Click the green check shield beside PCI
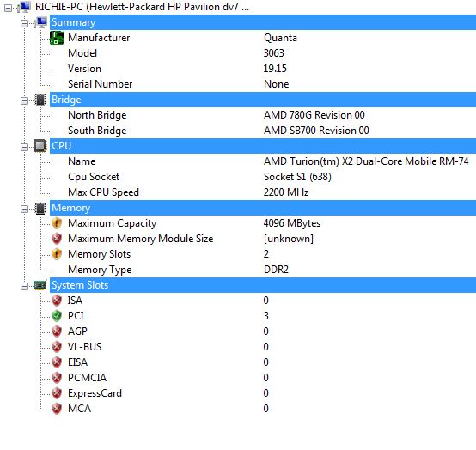This screenshot has height=450, width=476. pos(57,316)
